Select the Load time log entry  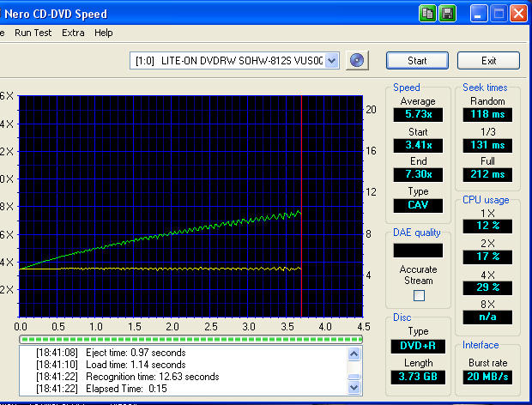[x=111, y=365]
